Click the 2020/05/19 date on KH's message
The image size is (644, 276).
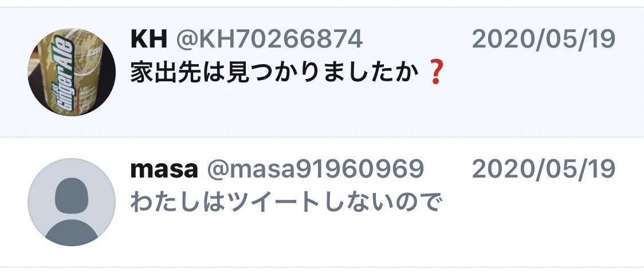click(x=543, y=40)
